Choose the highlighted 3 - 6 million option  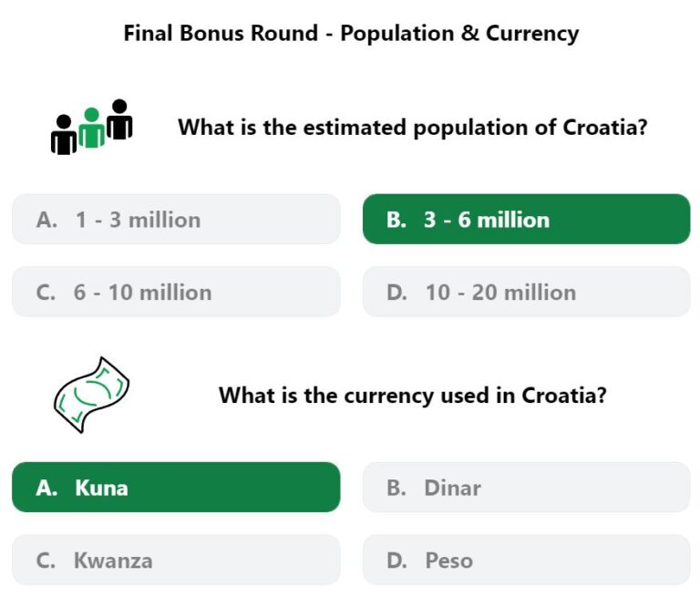click(x=527, y=219)
